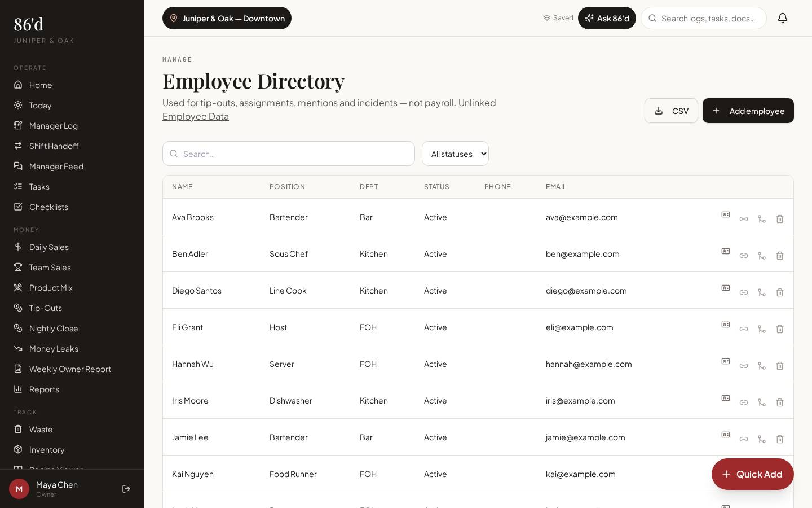Image resolution: width=812 pixels, height=508 pixels.
Task: Open the Checklists page
Action: tap(72, 207)
